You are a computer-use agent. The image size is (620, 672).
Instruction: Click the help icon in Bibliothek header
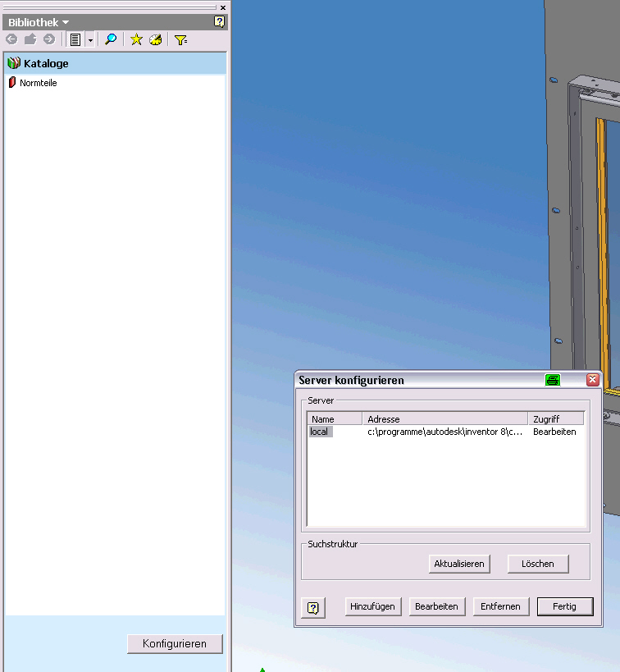(219, 22)
